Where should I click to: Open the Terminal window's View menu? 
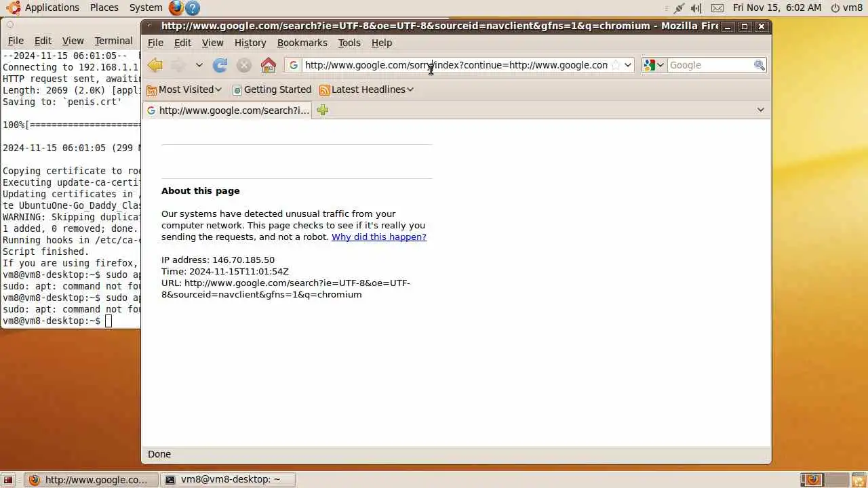73,41
